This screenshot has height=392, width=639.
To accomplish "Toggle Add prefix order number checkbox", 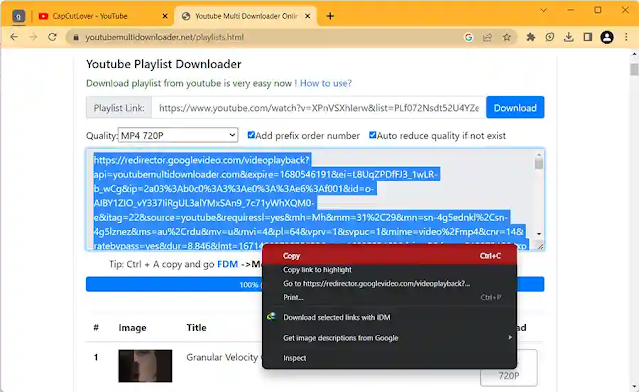I will 251,135.
